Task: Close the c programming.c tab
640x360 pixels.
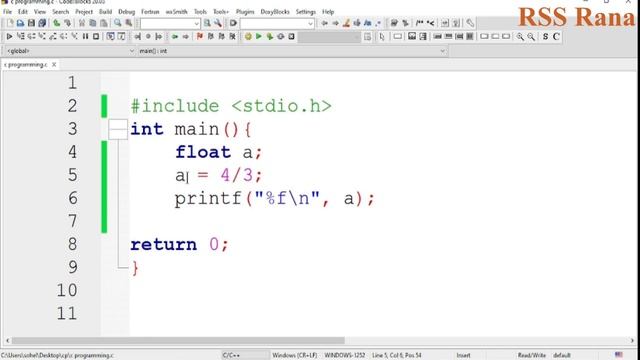Action: click(x=54, y=65)
